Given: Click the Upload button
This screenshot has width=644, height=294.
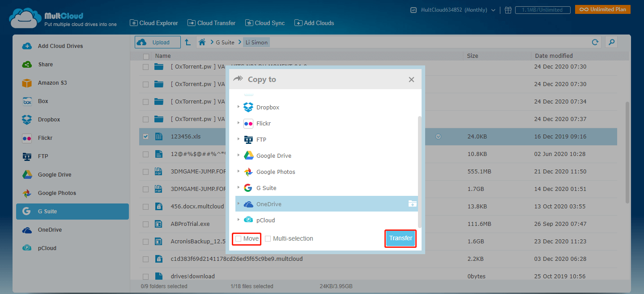Looking at the screenshot, I should point(158,42).
